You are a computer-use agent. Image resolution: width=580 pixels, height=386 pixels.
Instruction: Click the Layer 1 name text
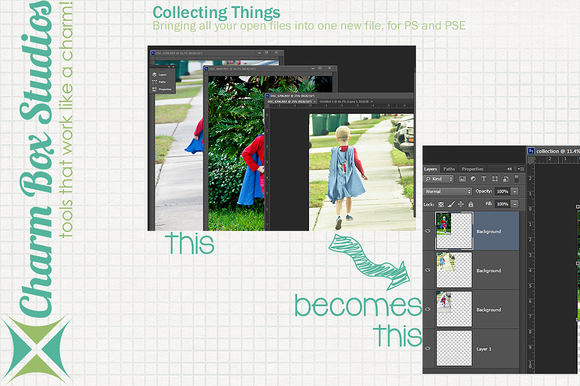pyautogui.click(x=484, y=349)
